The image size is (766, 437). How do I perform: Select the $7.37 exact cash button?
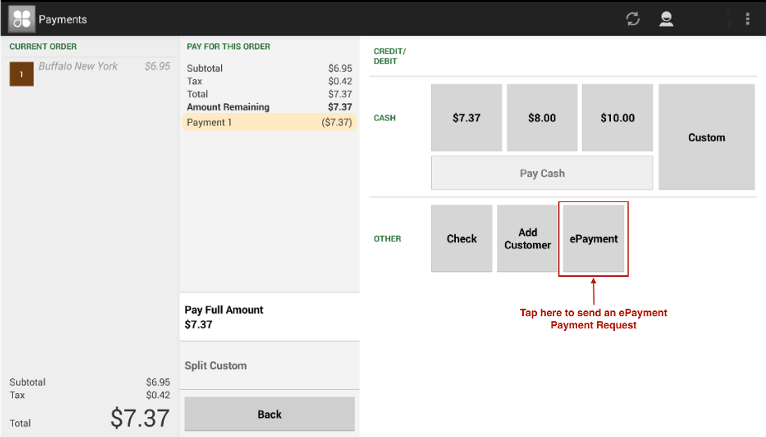pos(466,118)
